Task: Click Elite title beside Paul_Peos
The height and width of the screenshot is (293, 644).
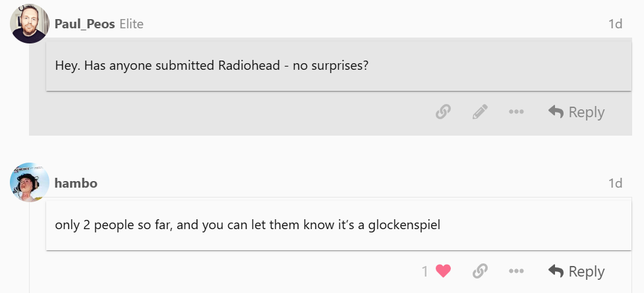Action: tap(131, 24)
